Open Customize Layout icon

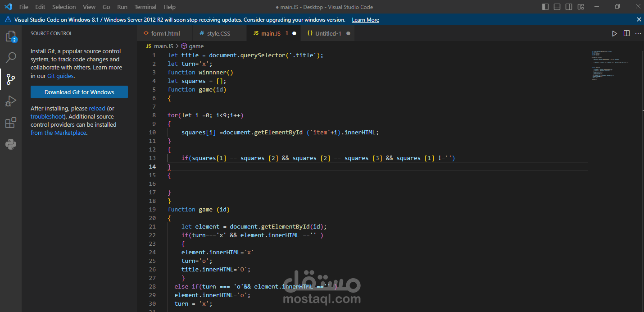pos(581,7)
